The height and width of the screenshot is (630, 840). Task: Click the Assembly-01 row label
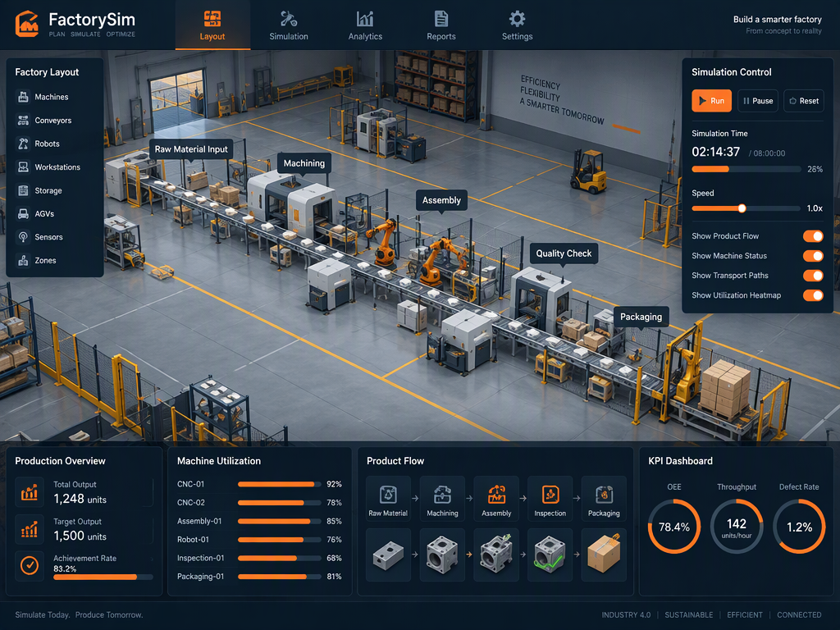click(x=199, y=521)
